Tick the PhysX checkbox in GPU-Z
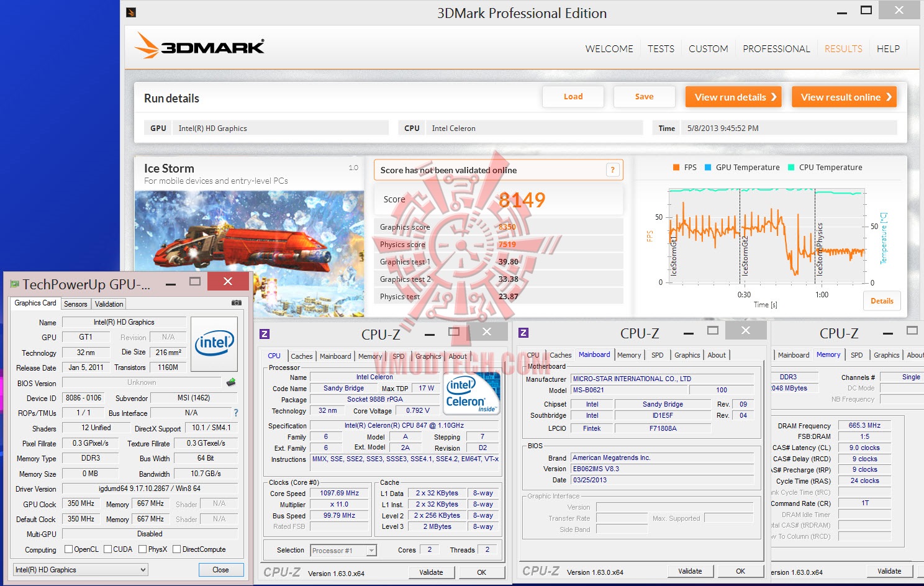The width and height of the screenshot is (924, 586). tap(143, 549)
